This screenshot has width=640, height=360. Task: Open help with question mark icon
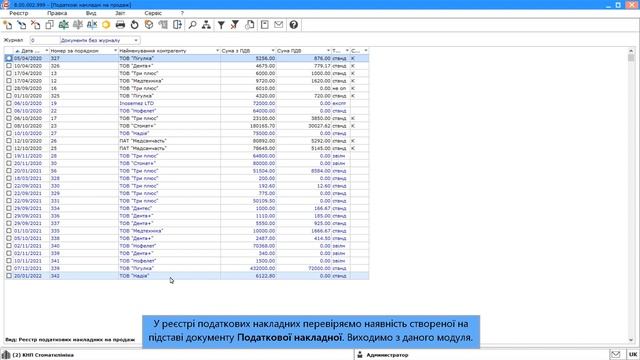click(x=293, y=25)
